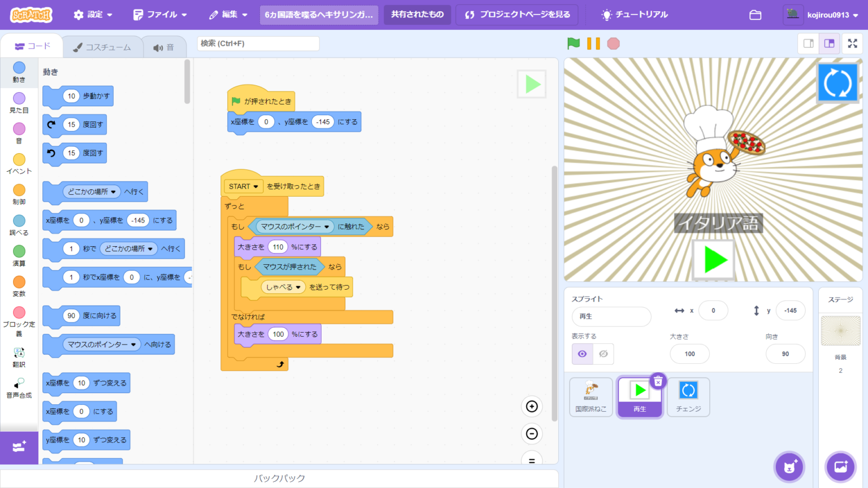Open the 編集 edit menu
868x488 pixels.
point(228,15)
